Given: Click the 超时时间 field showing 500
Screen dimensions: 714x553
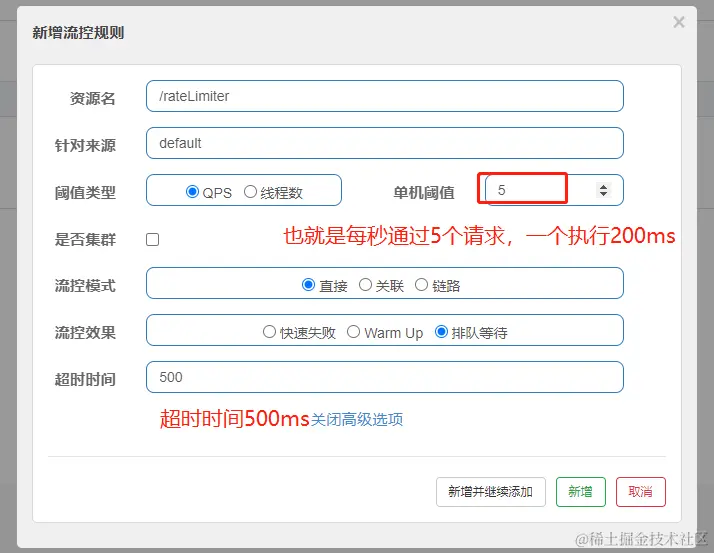Looking at the screenshot, I should (x=384, y=377).
